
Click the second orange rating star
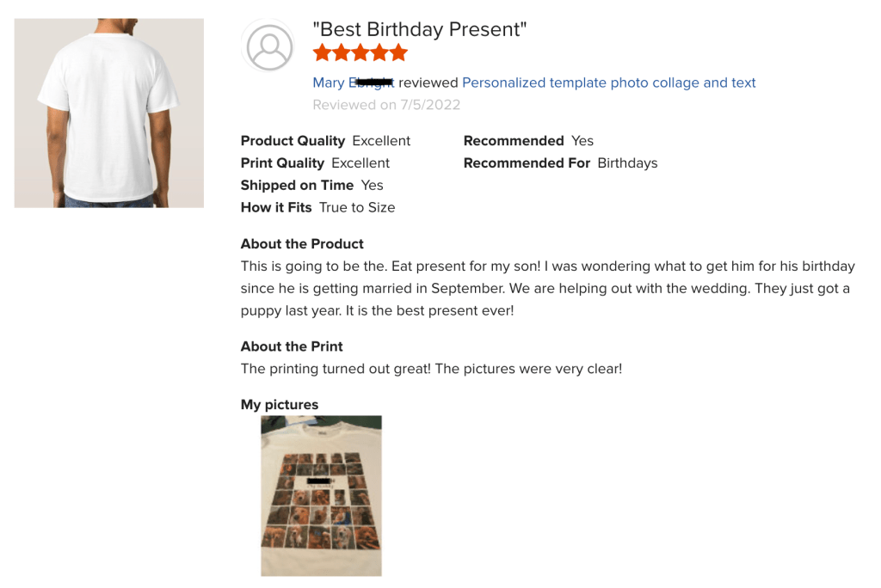tap(341, 53)
